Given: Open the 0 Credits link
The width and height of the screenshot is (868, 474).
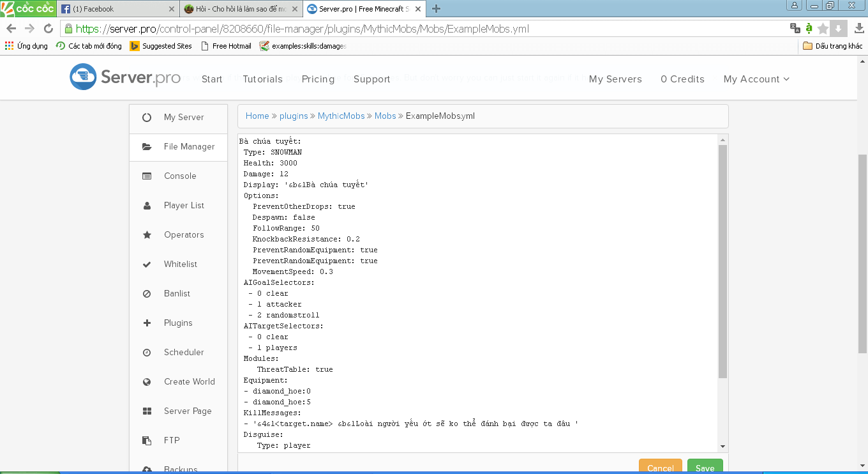Looking at the screenshot, I should pyautogui.click(x=682, y=79).
